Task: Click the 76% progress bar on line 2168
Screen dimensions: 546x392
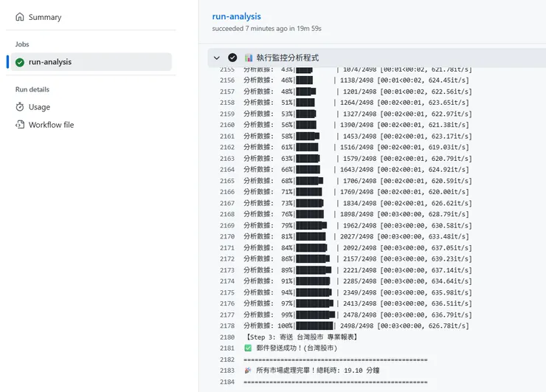Action: pyautogui.click(x=310, y=214)
